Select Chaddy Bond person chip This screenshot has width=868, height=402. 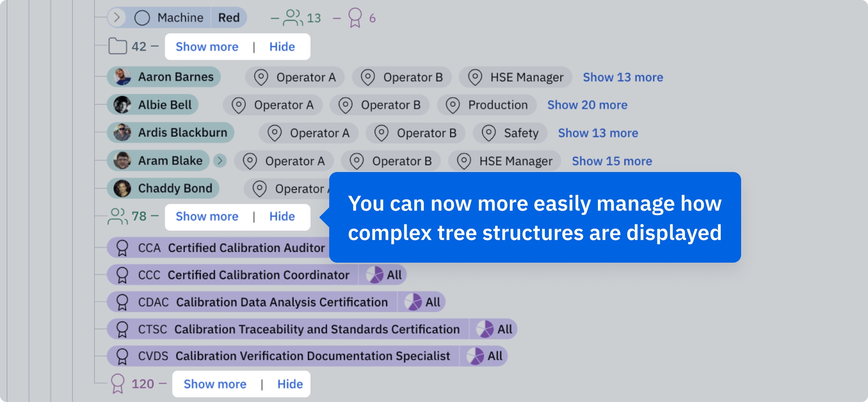tap(164, 188)
